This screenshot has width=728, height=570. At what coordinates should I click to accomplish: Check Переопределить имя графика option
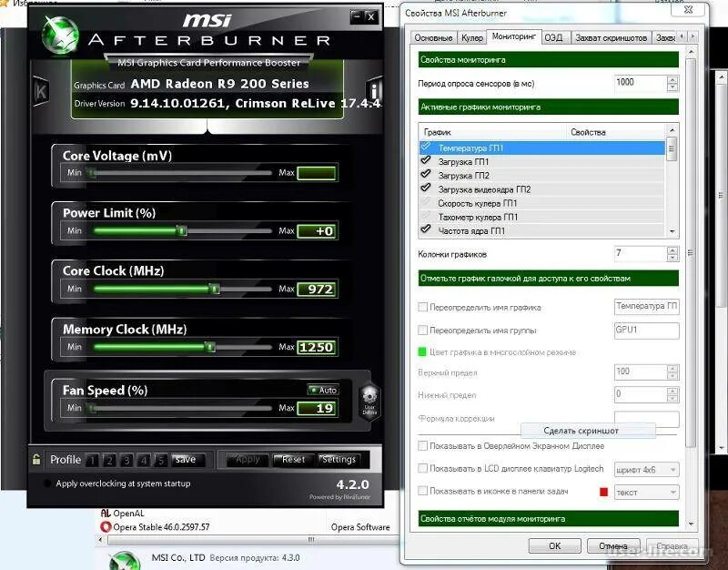click(x=422, y=307)
